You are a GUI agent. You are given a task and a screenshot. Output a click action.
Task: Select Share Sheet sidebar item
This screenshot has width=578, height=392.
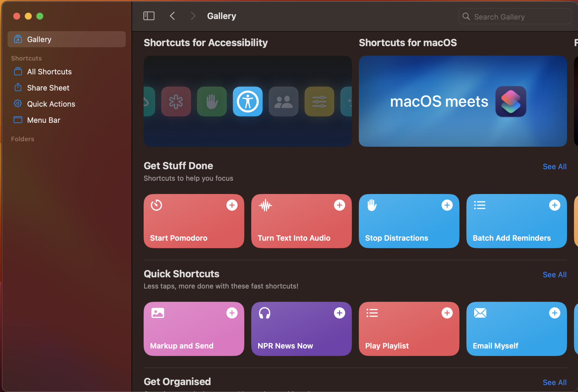coord(48,88)
